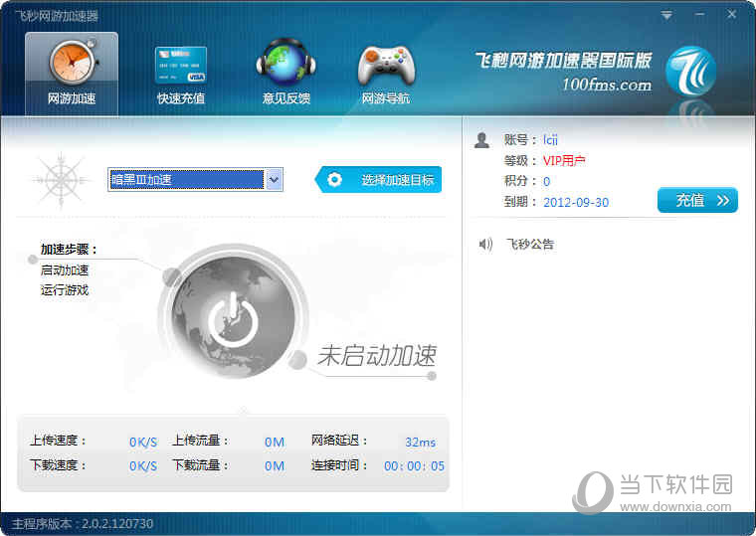756x536 pixels.
Task: Click the 网络延迟 value 32ms
Action: [420, 442]
